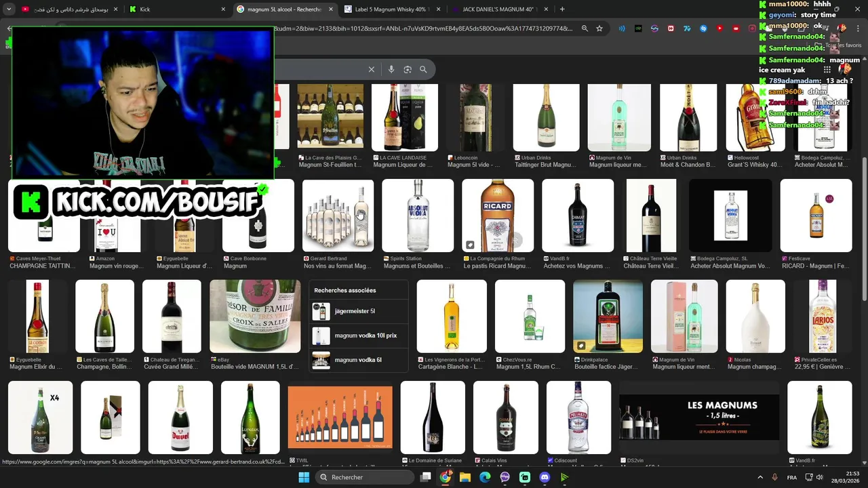The width and height of the screenshot is (868, 488).
Task: Open new browser tab with plus
Action: 562,9
